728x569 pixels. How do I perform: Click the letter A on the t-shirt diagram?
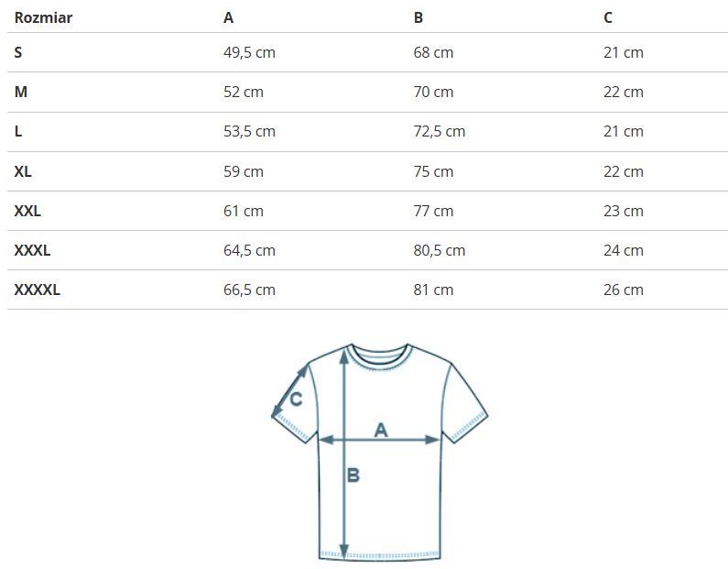point(381,429)
